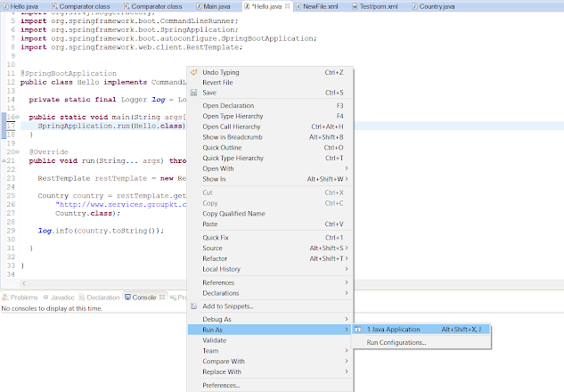Choose Quick Fix menu entry
The image size is (564, 392).
[x=270, y=237]
